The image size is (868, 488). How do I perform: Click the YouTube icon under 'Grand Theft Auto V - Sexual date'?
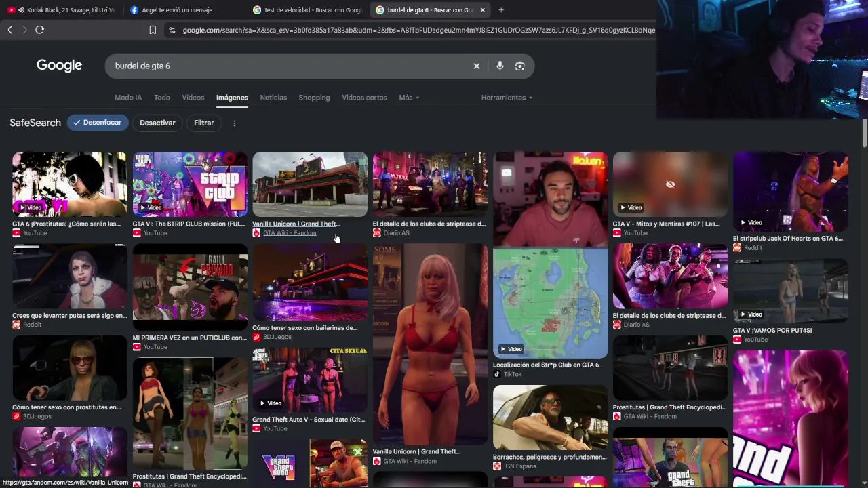point(256,428)
